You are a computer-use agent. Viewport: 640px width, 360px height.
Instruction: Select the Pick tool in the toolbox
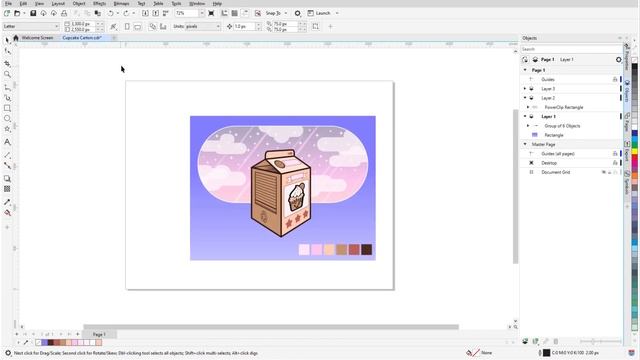pos(7,40)
